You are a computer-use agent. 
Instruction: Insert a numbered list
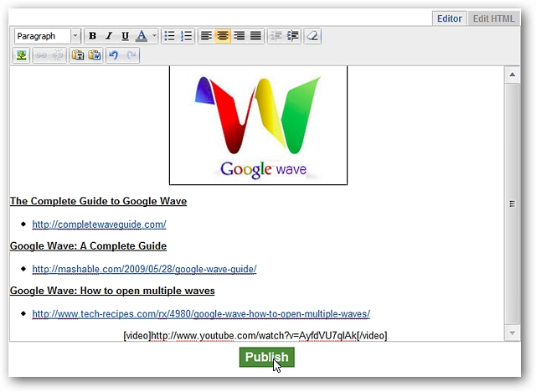pyautogui.click(x=186, y=36)
